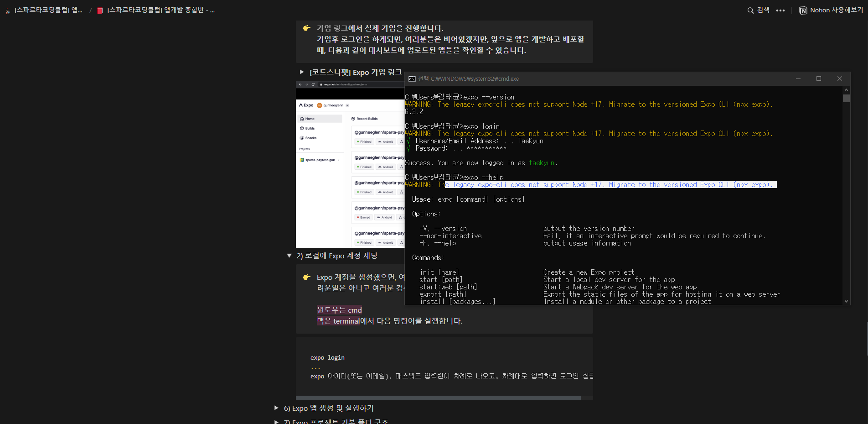This screenshot has height=424, width=868.
Task: Click 'Success. You are now logged in' line
Action: click(x=481, y=162)
